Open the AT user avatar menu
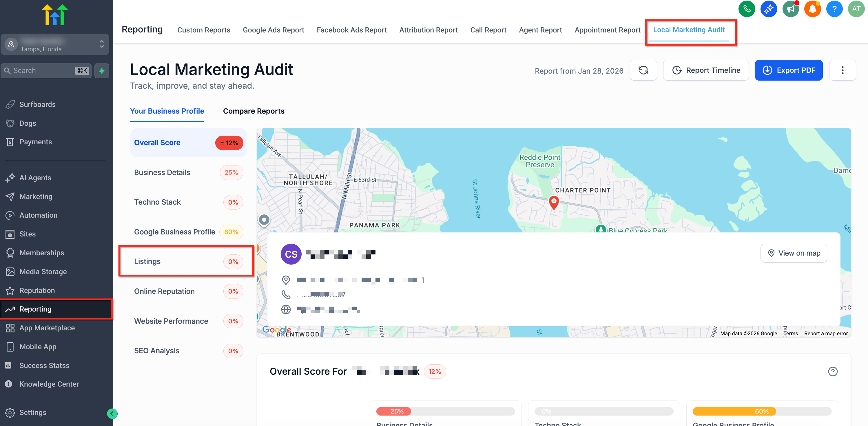Screen dimensions: 868x426 coord(856,9)
